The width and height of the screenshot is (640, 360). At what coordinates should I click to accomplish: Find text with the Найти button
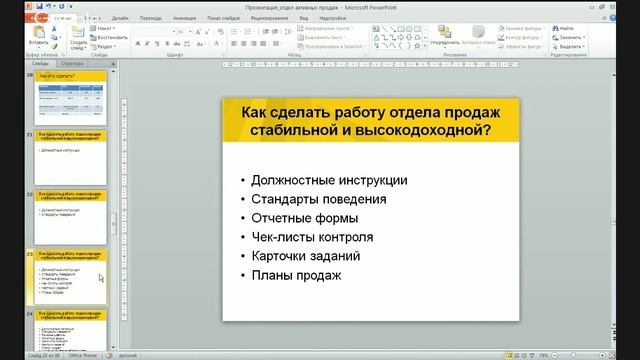(x=563, y=28)
